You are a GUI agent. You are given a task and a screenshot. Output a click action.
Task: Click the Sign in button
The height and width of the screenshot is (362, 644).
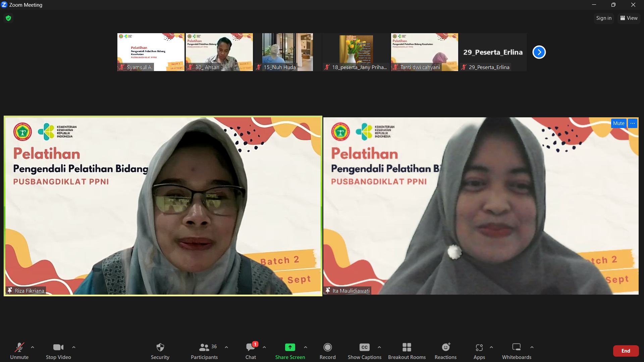pos(604,18)
